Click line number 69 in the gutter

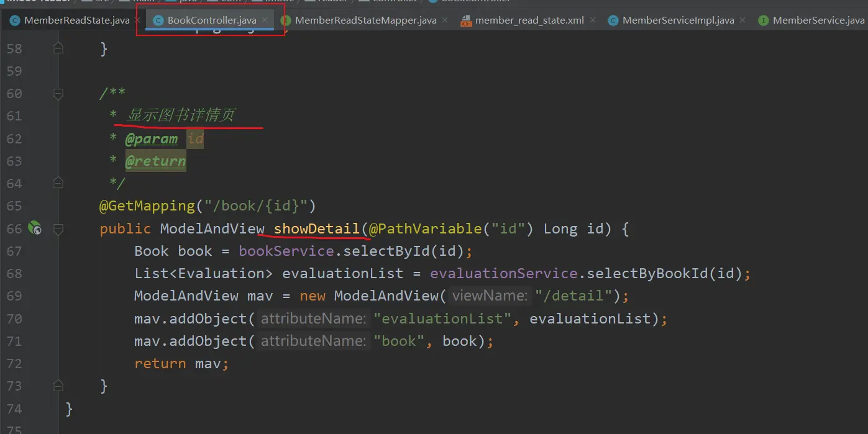coord(14,296)
